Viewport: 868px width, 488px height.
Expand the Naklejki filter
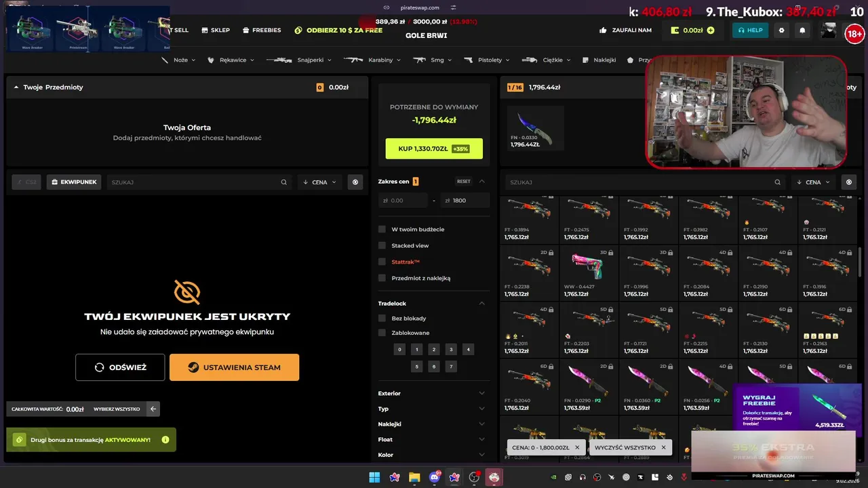click(482, 424)
